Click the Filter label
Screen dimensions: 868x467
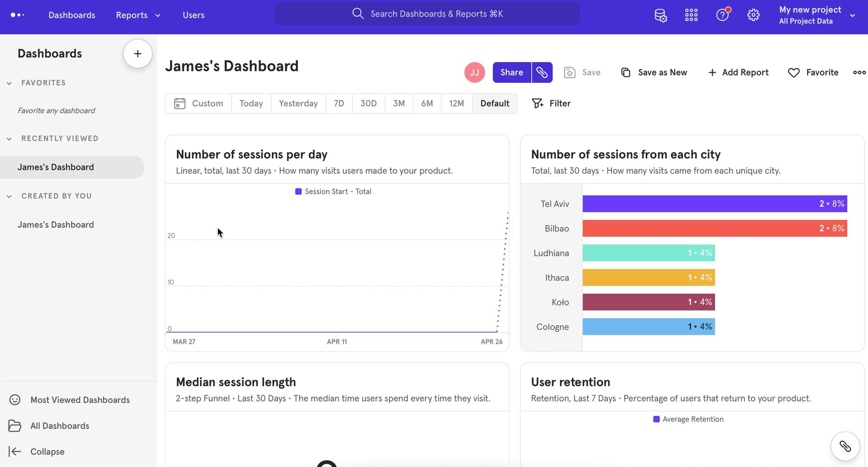tap(560, 104)
